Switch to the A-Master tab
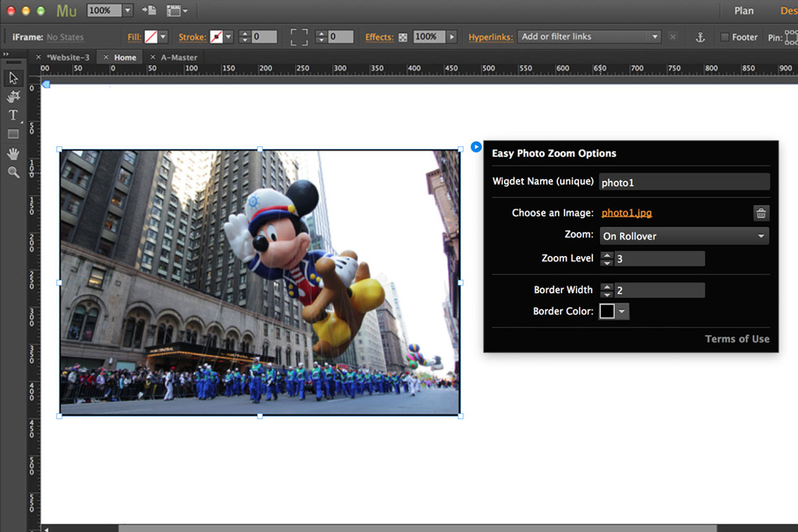The height and width of the screenshot is (532, 798). coord(179,57)
